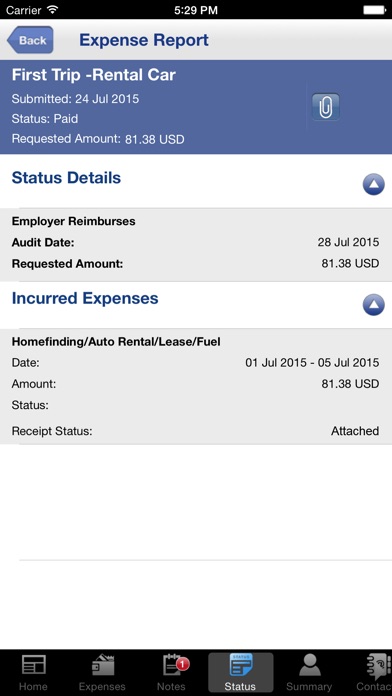The height and width of the screenshot is (696, 392).
Task: Tap the First Trip -Rental Car title
Action: coord(94,75)
